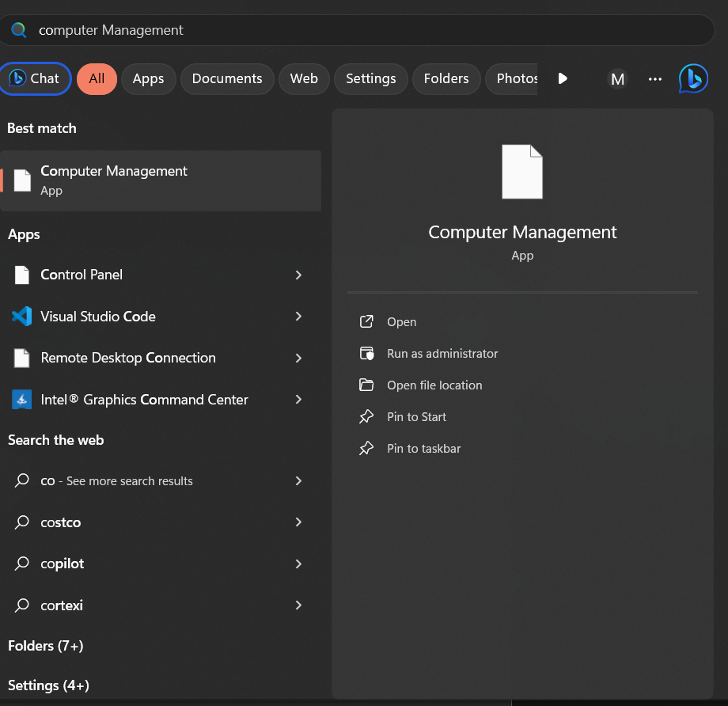Select the Documents filter tab
Screen dimensions: 728x706
(x=227, y=78)
